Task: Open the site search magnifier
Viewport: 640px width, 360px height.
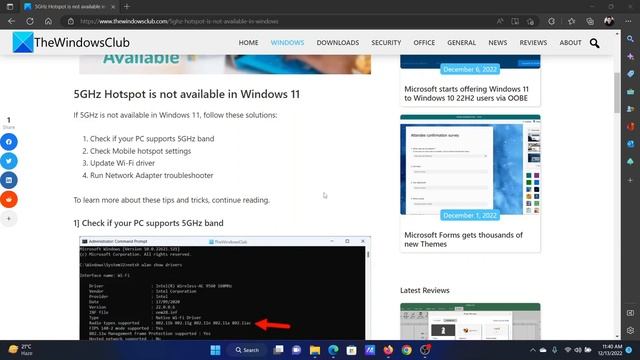Action: (594, 42)
